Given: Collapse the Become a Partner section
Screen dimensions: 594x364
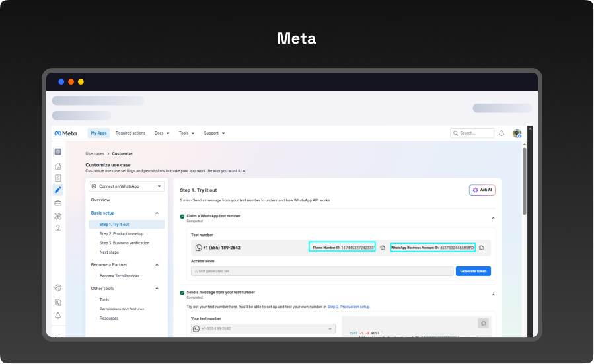Looking at the screenshot, I should tap(157, 265).
